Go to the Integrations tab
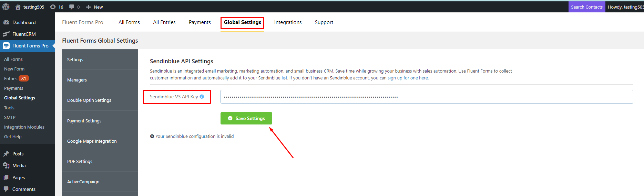644x196 pixels. click(288, 22)
